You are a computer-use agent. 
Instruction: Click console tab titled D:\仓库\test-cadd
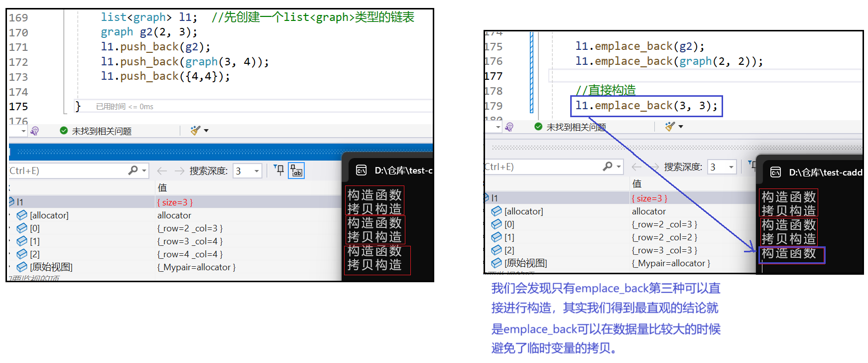coord(813,173)
